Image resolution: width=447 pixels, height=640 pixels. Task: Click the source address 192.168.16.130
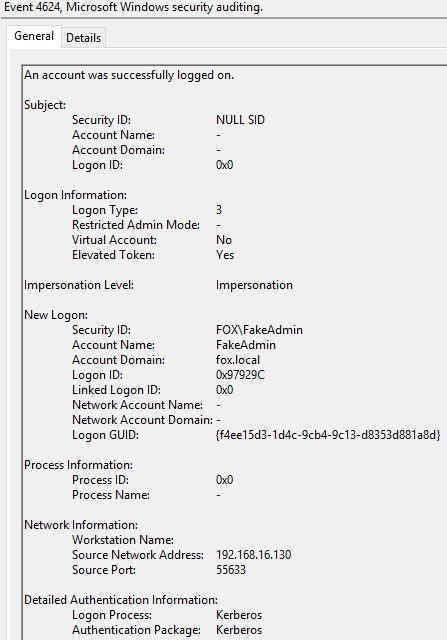coord(254,555)
